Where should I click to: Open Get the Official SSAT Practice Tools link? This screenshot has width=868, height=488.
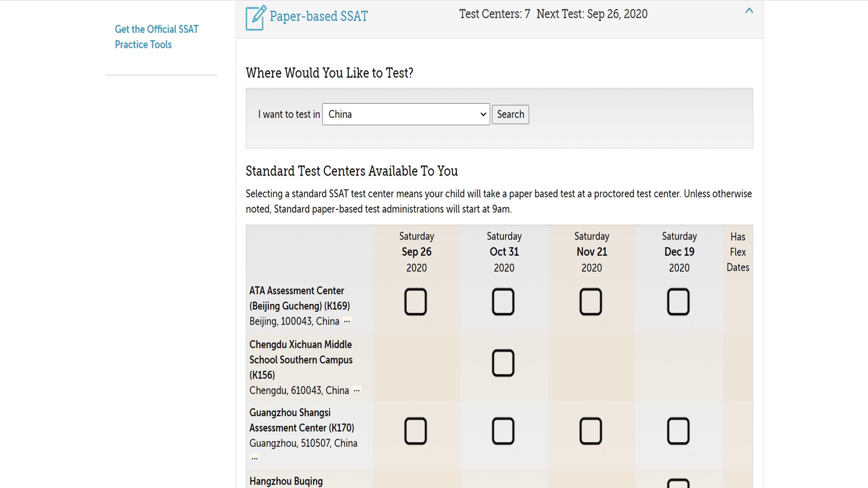(156, 37)
